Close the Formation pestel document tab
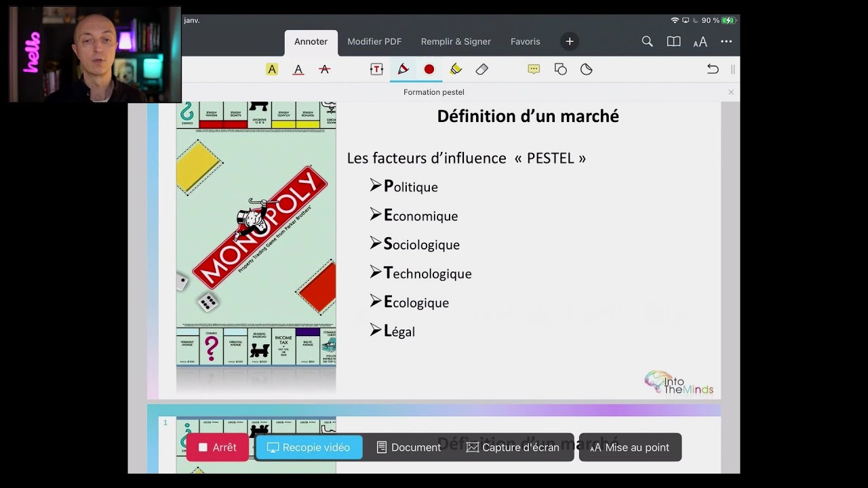 pyautogui.click(x=731, y=92)
